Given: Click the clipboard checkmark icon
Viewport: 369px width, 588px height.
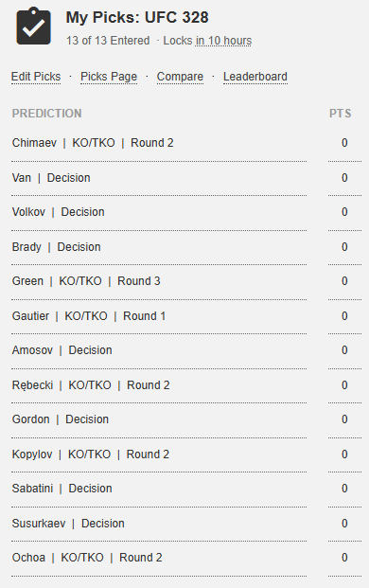Looking at the screenshot, I should [33, 26].
